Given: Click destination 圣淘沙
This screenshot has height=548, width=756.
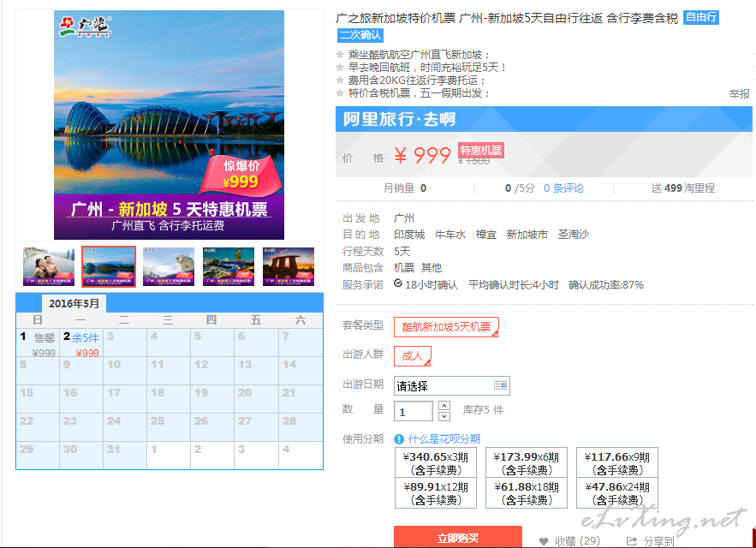Looking at the screenshot, I should [x=574, y=235].
